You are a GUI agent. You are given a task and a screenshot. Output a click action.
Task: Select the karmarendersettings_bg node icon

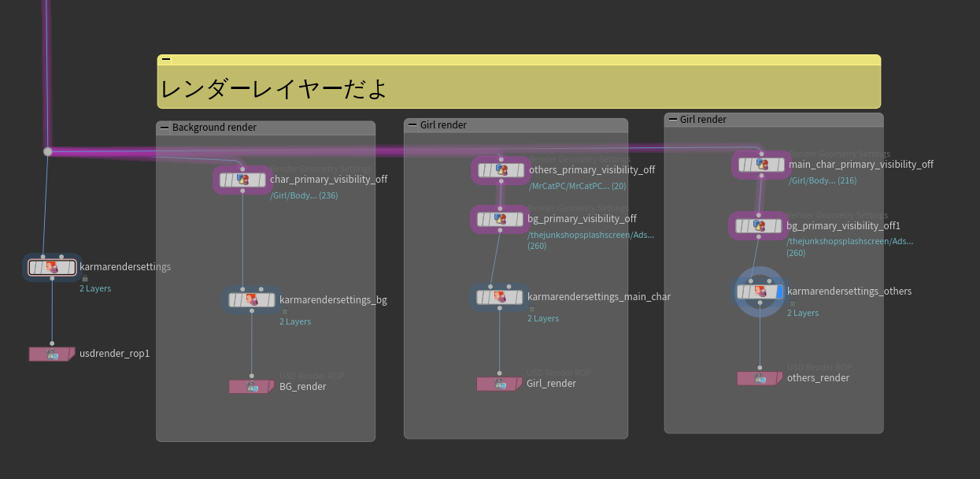tap(252, 299)
